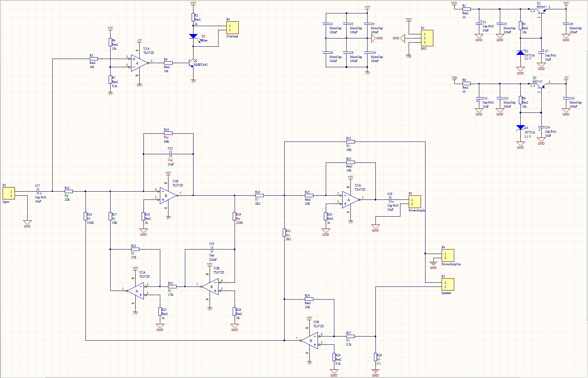Click the 'R28' designator text
This screenshot has height=378, width=588.
pyautogui.click(x=338, y=355)
